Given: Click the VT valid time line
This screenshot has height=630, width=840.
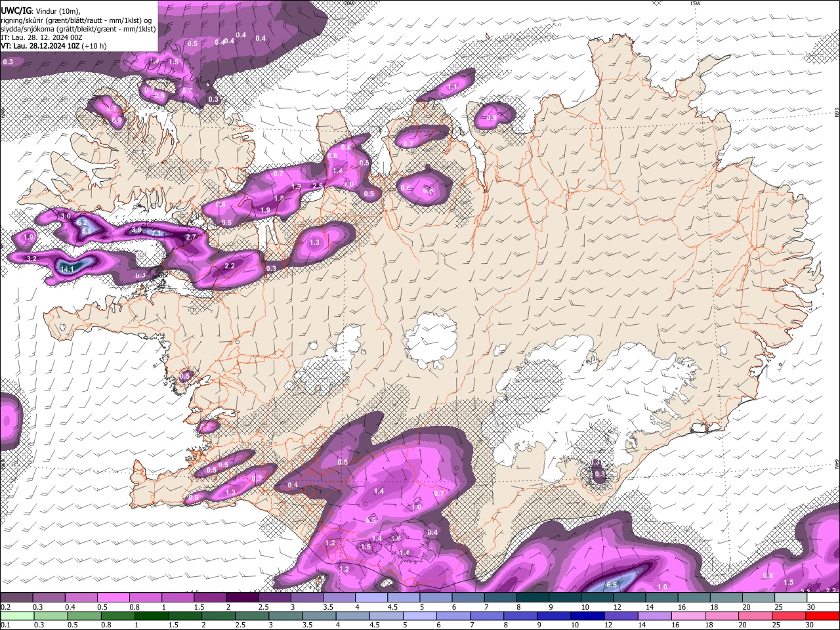Looking at the screenshot, I should point(54,46).
